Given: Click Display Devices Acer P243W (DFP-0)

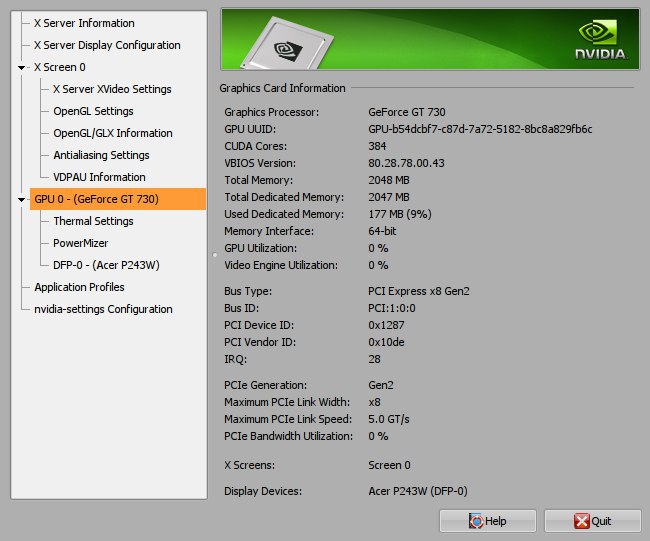Looking at the screenshot, I should (x=418, y=491).
